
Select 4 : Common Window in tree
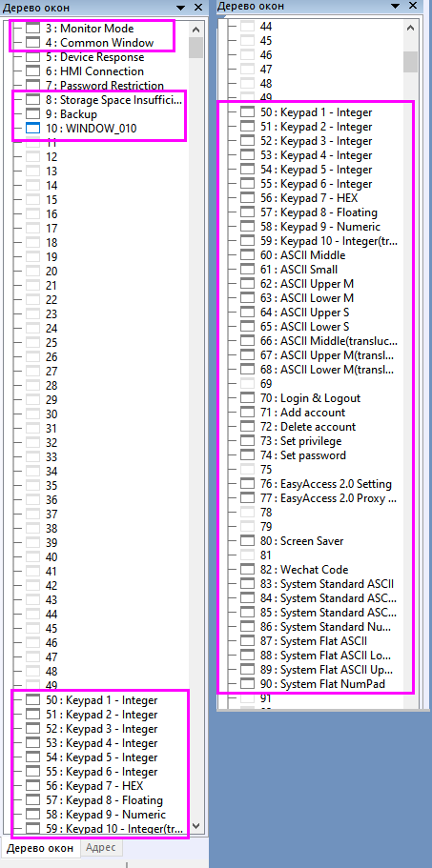(x=100, y=43)
